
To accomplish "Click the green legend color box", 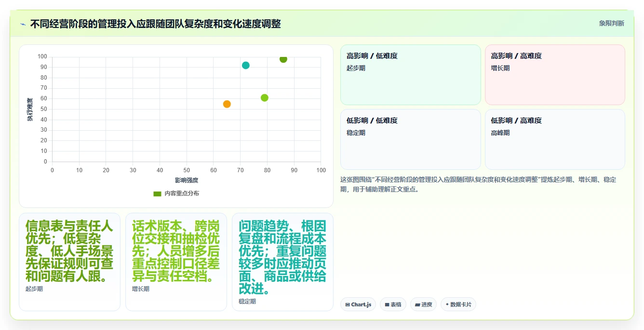I will (x=157, y=193).
